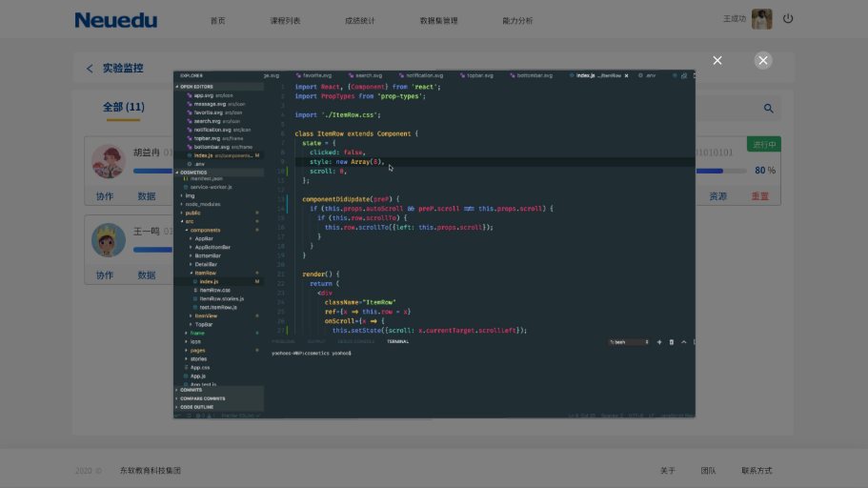
Task: Open 课程列表 in the top navigation
Action: [x=285, y=20]
